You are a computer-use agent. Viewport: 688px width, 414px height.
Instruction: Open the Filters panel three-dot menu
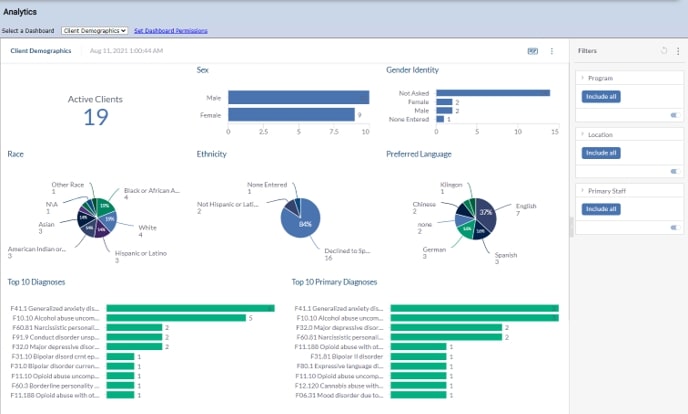coord(678,51)
